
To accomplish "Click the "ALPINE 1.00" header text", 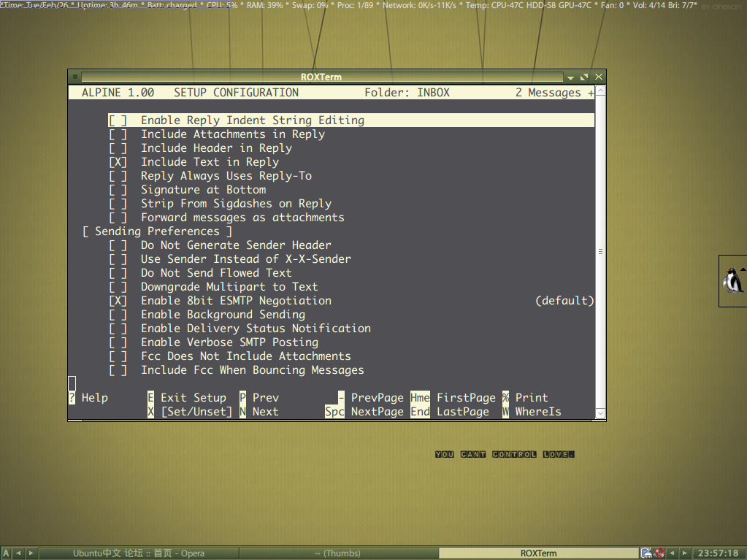I will pyautogui.click(x=118, y=93).
